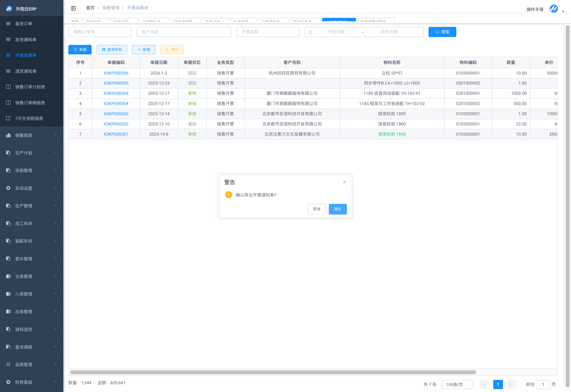Click the 车间设置 gear icon
The height and width of the screenshot is (392, 571).
coord(8,188)
